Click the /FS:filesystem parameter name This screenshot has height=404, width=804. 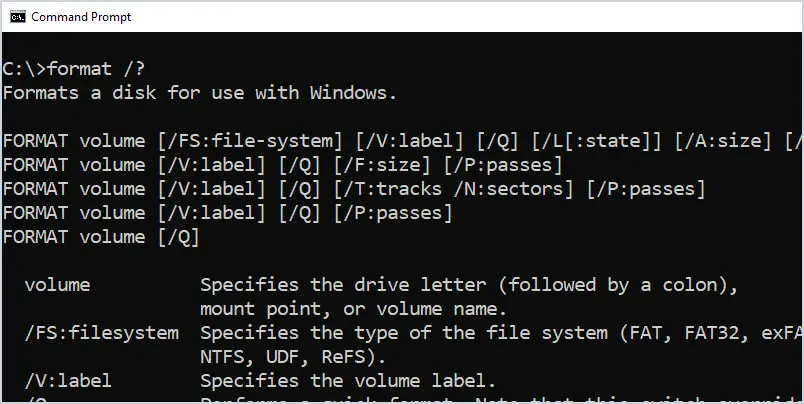click(x=102, y=333)
